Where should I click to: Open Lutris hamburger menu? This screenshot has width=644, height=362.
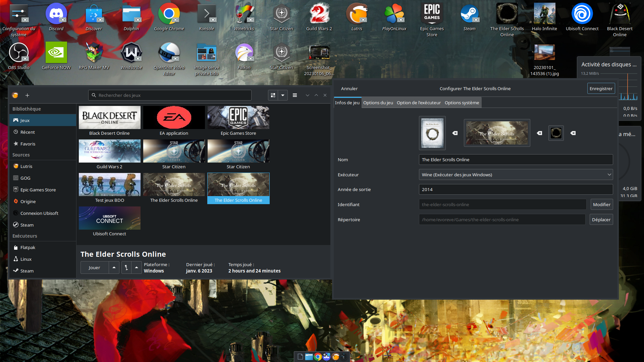(295, 95)
